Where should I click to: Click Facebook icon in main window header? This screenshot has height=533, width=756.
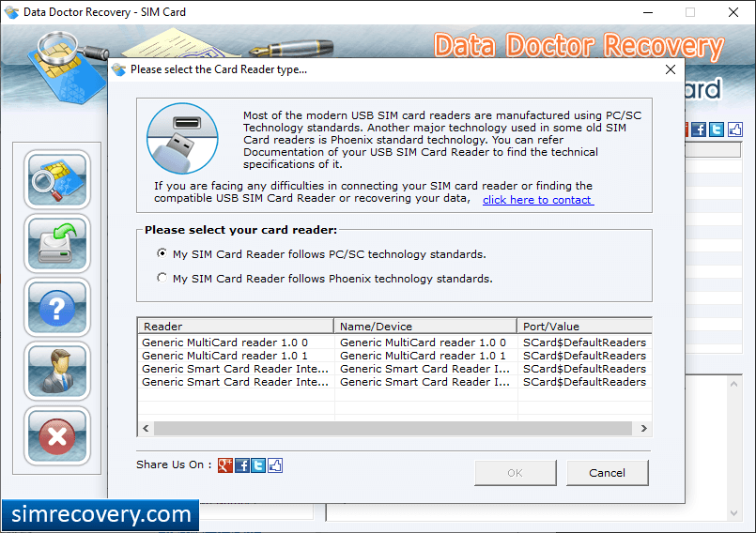tap(698, 129)
